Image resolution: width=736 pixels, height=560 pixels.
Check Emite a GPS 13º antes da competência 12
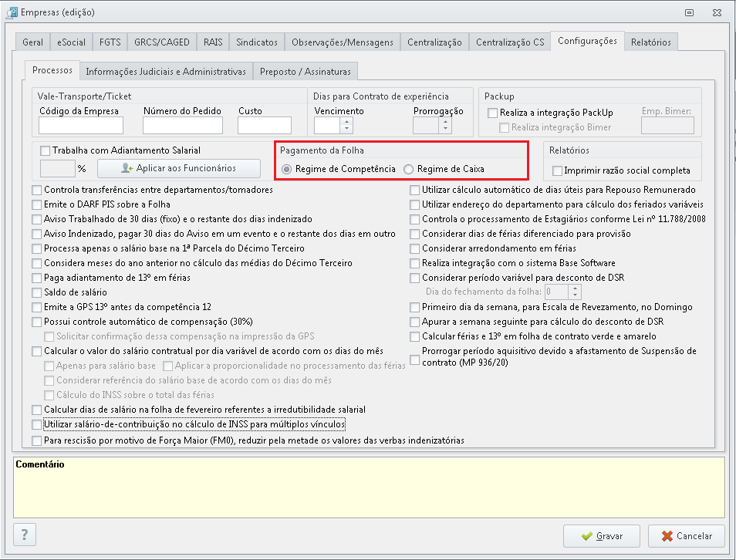point(36,307)
